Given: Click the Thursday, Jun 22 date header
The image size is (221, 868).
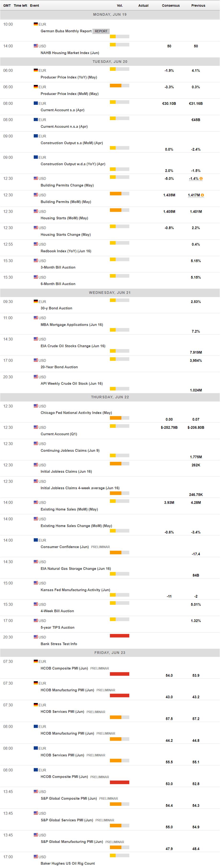Looking at the screenshot, I should [110, 397].
